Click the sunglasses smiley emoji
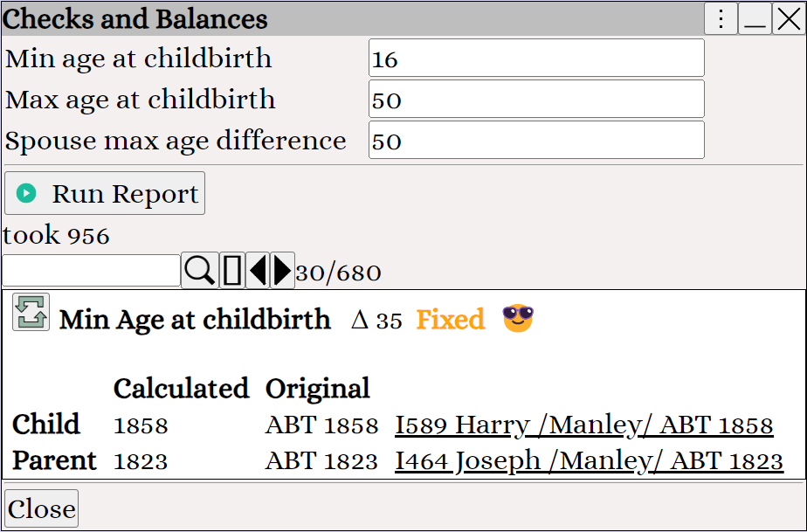Viewport: 807px width, 532px height. 518,318
